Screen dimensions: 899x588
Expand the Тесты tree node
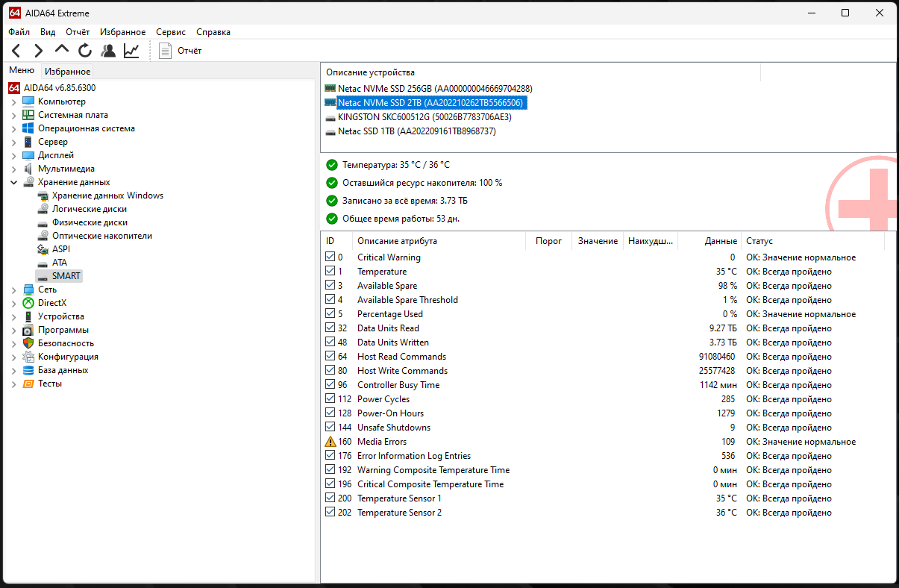(13, 384)
